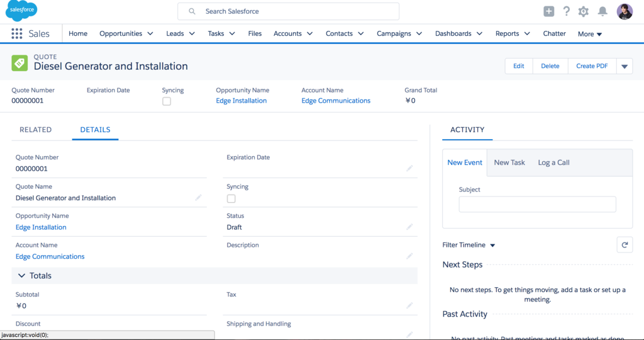
Task: Open the Help question mark icon
Action: point(567,11)
